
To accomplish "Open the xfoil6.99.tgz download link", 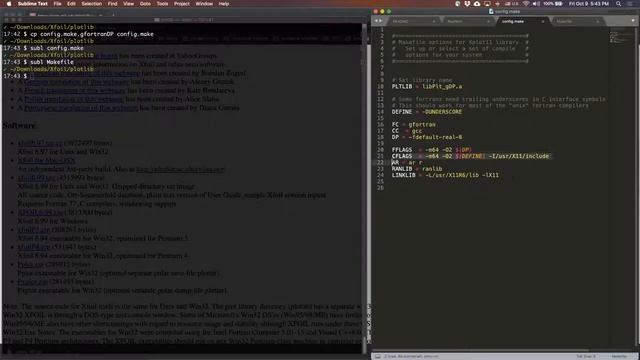I will pyautogui.click(x=36, y=178).
